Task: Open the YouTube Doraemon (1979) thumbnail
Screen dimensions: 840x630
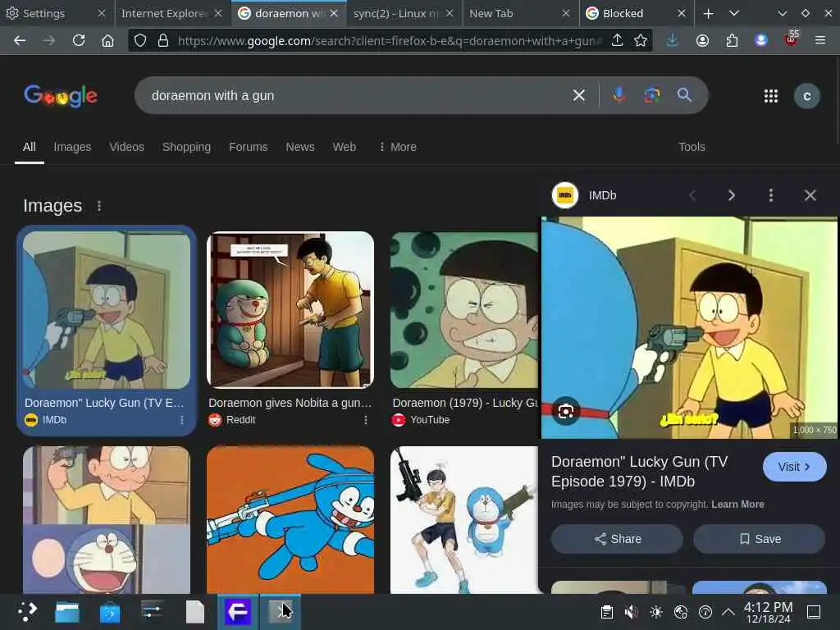Action: [x=464, y=309]
